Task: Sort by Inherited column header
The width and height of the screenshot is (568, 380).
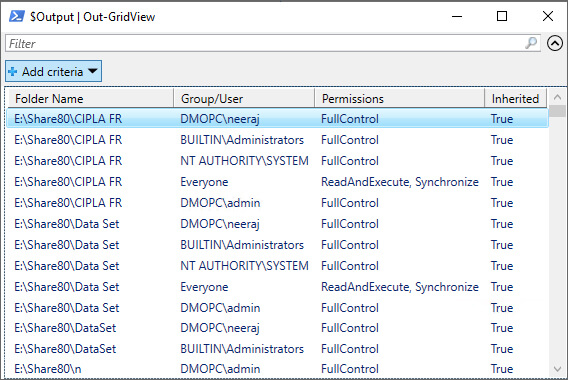Action: coord(515,99)
